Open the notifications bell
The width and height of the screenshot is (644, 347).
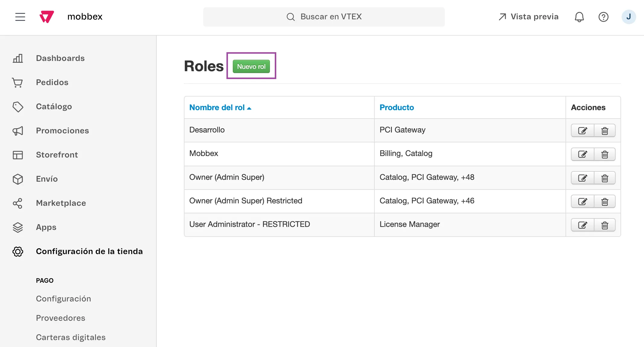coord(579,17)
